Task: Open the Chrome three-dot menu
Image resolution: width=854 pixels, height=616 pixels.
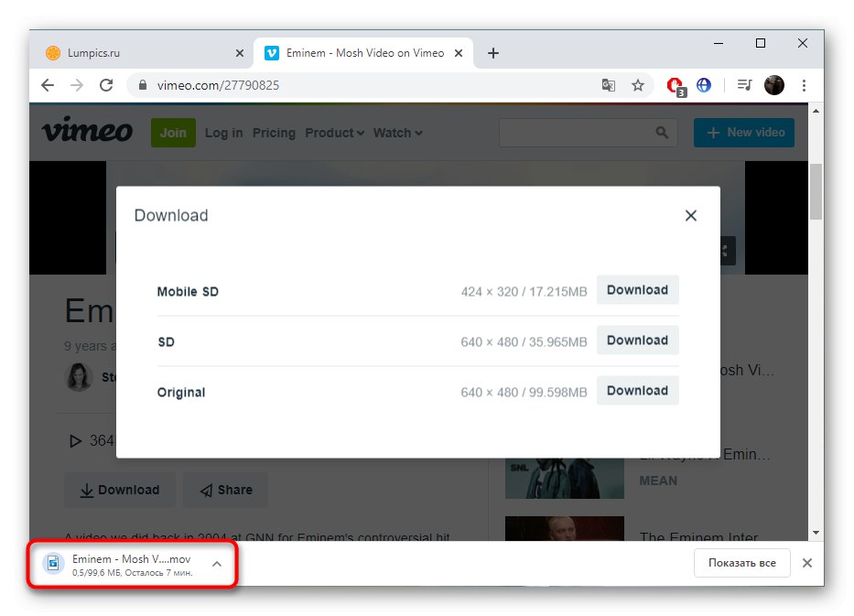Action: (804, 85)
